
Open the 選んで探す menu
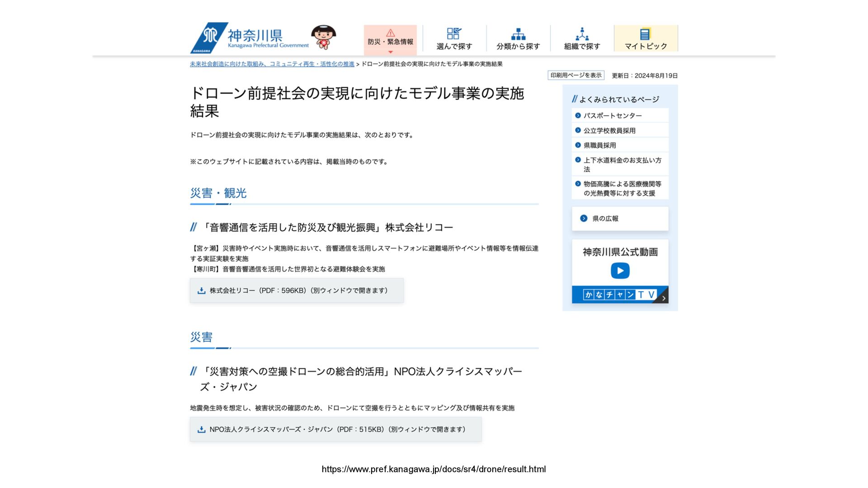point(454,38)
